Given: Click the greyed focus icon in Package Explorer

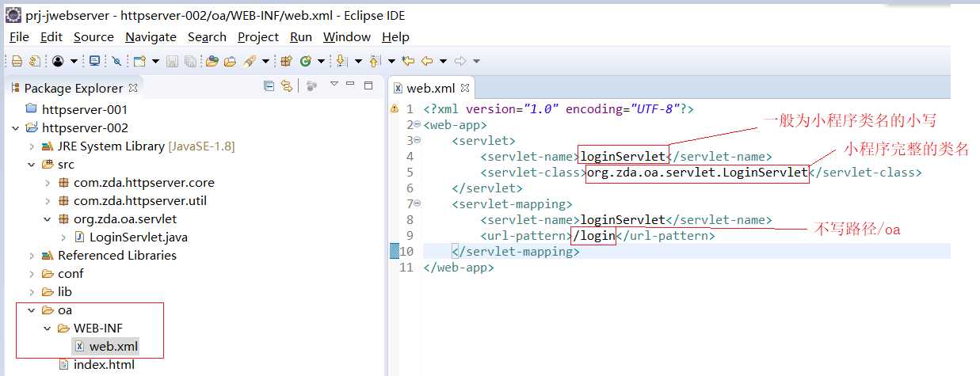Looking at the screenshot, I should [311, 86].
